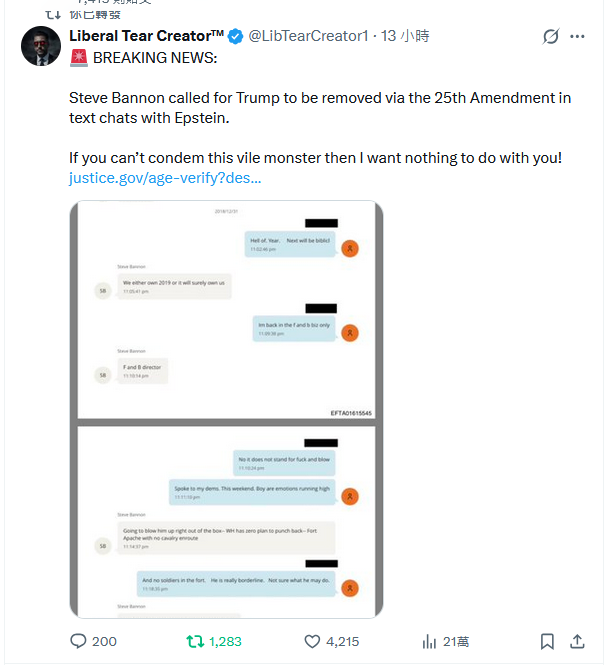608x665 pixels.
Task: Click the blue verified badge
Action: click(235, 37)
